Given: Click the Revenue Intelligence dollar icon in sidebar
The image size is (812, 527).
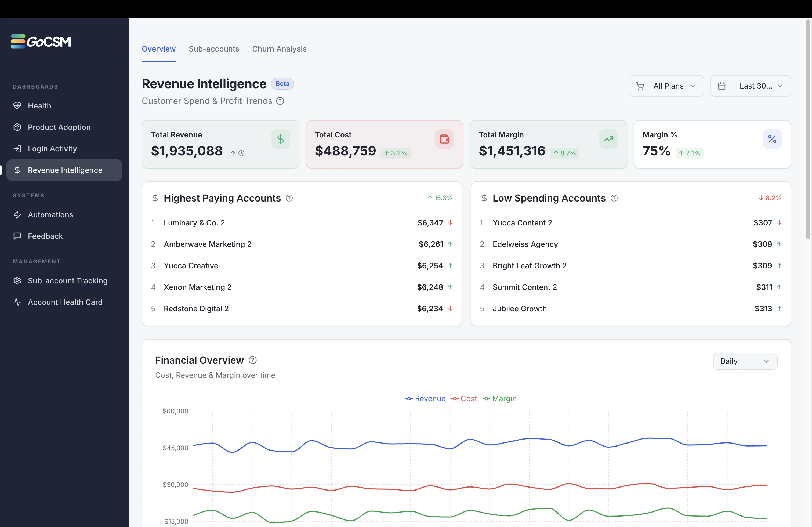Looking at the screenshot, I should [17, 170].
